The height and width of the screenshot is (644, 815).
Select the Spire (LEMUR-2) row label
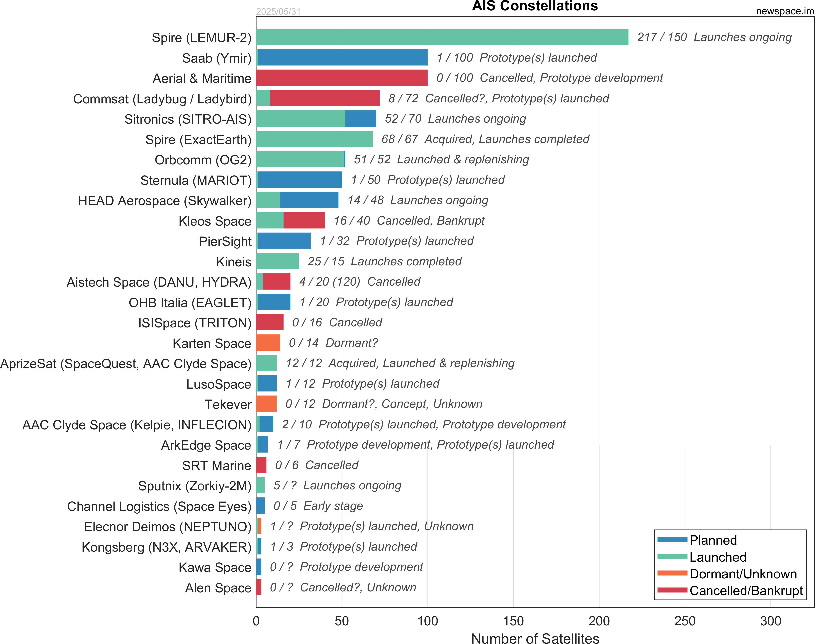pyautogui.click(x=201, y=38)
